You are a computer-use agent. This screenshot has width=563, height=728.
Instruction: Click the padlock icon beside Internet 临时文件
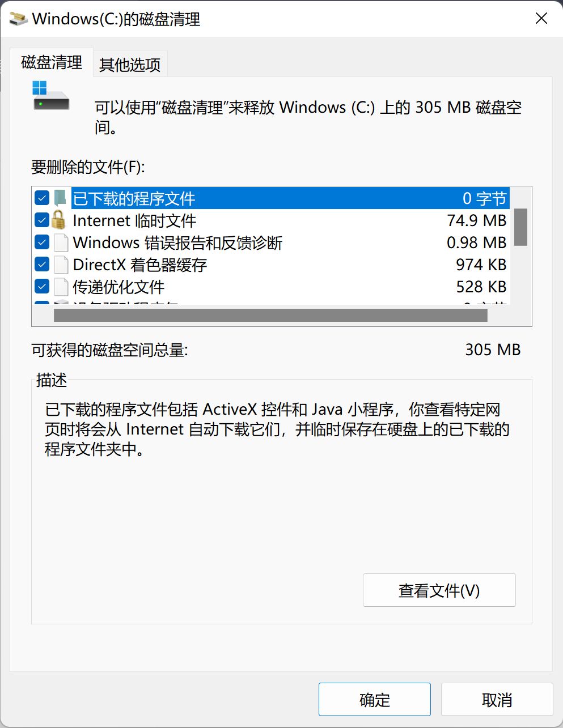coord(59,220)
